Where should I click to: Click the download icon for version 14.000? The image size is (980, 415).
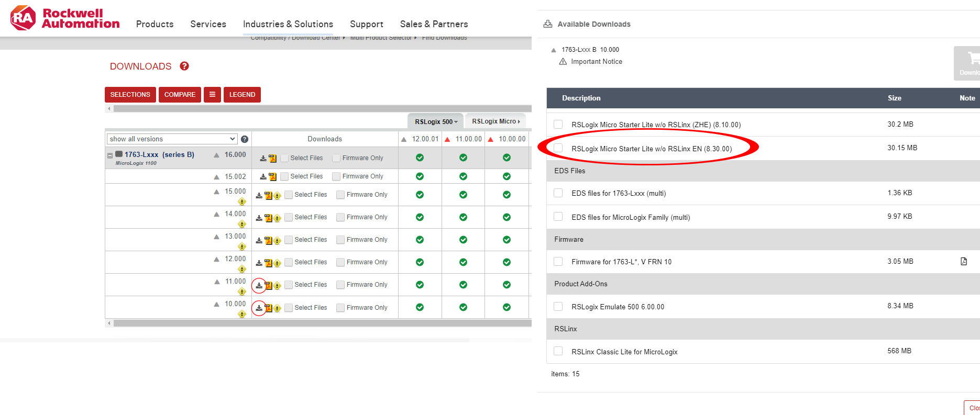pyautogui.click(x=259, y=218)
